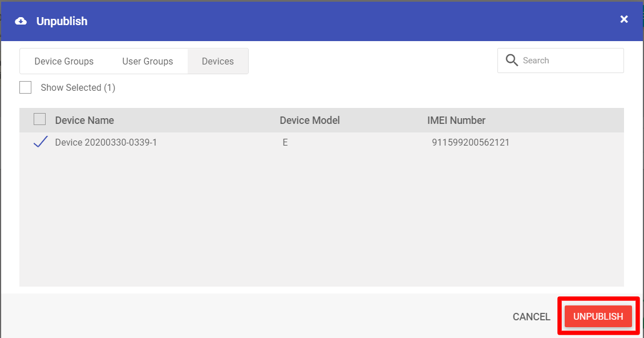This screenshot has height=338, width=644.
Task: Toggle the Show Selected checkbox
Action: (x=26, y=87)
